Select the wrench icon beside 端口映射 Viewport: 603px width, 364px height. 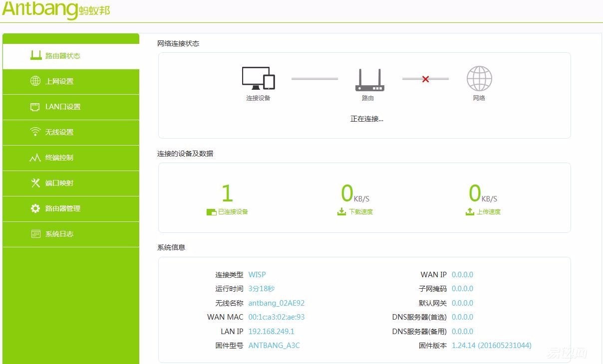coord(35,183)
